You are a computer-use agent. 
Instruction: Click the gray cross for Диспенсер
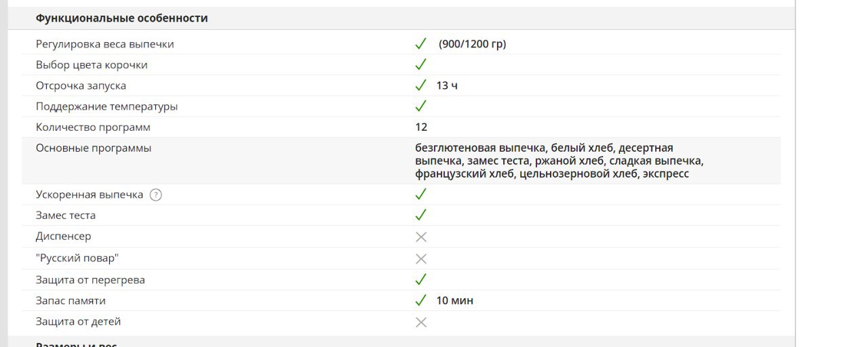click(x=420, y=237)
